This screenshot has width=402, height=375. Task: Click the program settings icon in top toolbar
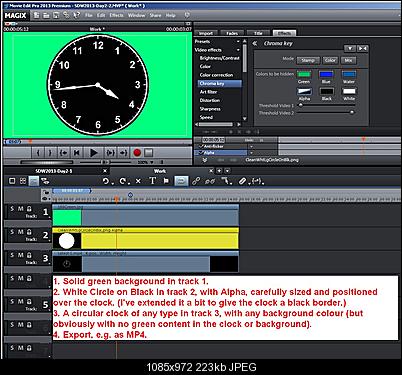tap(66, 15)
